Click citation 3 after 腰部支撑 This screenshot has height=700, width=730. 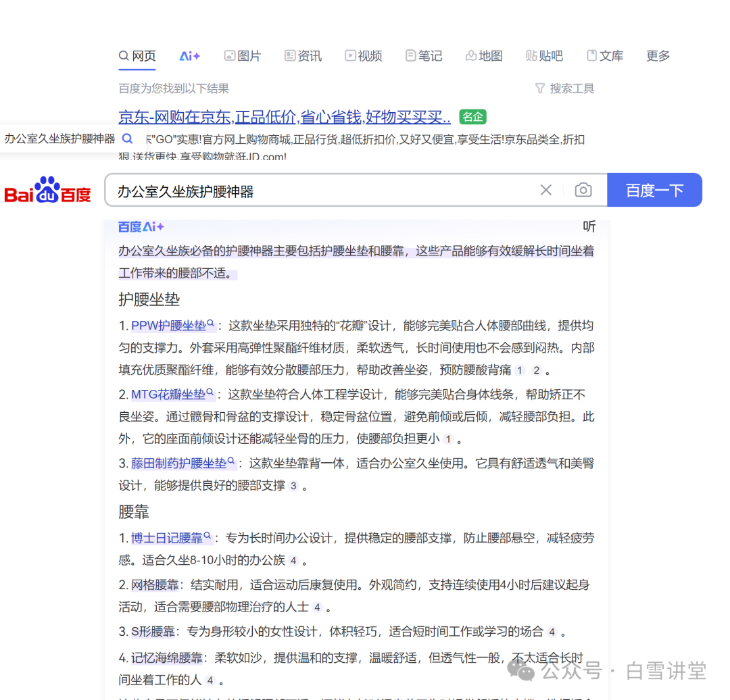[293, 486]
